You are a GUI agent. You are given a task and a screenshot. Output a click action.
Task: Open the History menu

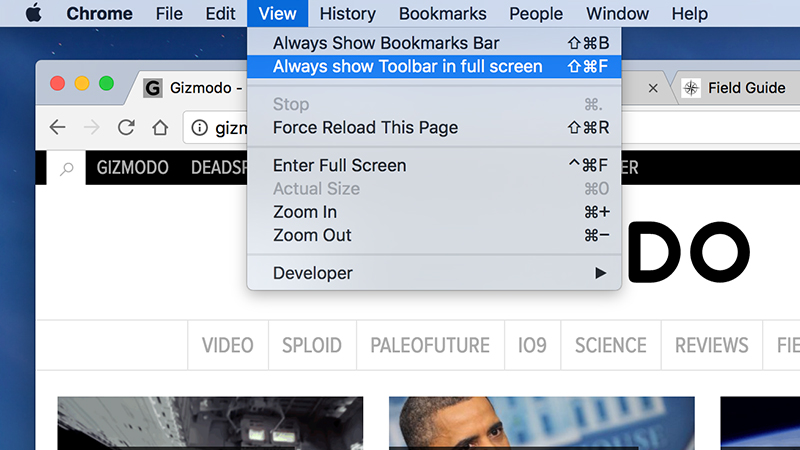[347, 13]
